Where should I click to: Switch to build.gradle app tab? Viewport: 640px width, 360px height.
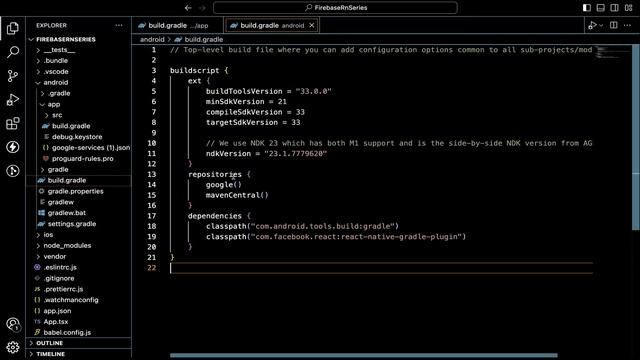pos(178,25)
